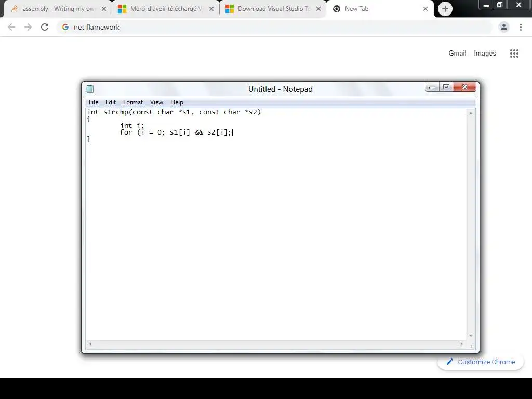Open the Chrome profile avatar
This screenshot has width=532, height=399.
click(504, 27)
